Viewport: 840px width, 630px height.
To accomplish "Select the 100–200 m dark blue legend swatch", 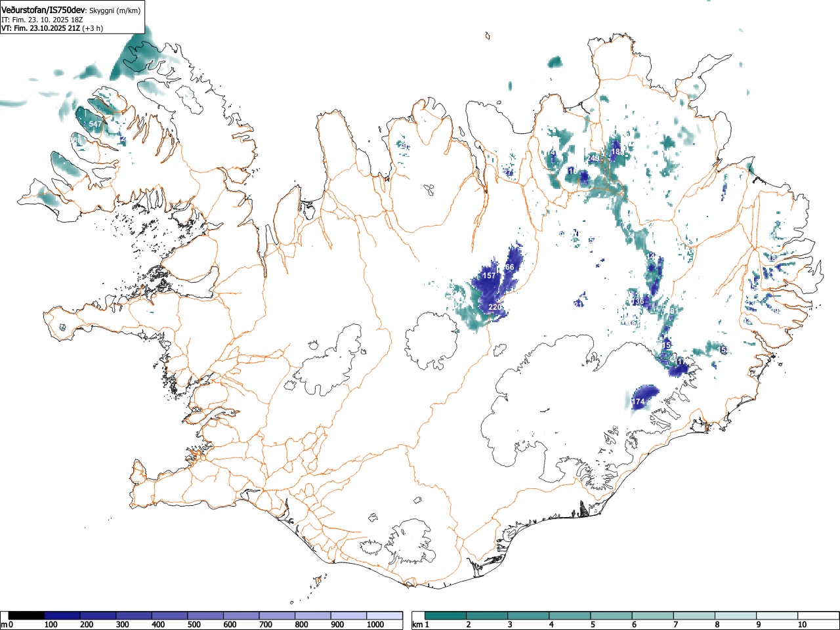I will tap(62, 616).
